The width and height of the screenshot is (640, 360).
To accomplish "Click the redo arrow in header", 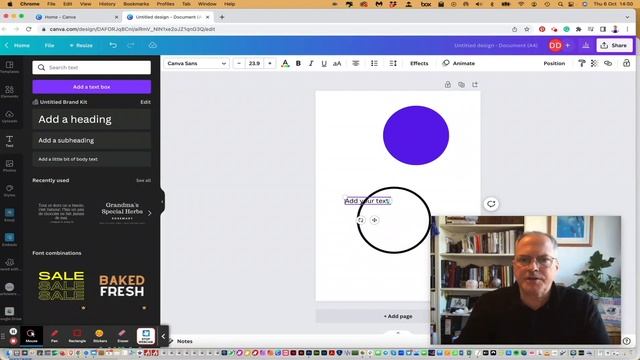I will 131,45.
